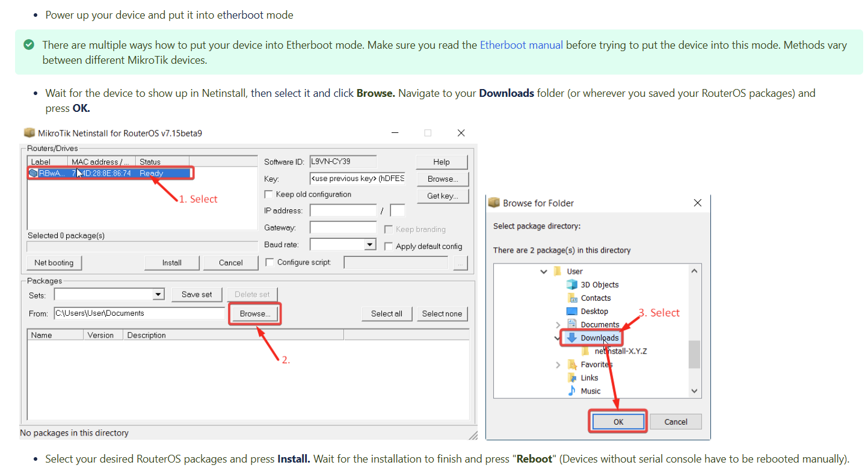Click the Install button

(172, 262)
